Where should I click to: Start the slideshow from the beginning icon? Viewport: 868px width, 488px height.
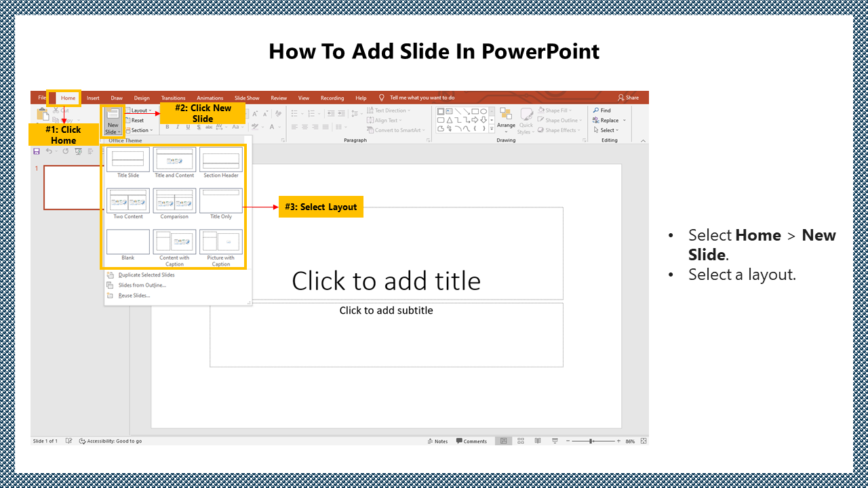pyautogui.click(x=78, y=151)
